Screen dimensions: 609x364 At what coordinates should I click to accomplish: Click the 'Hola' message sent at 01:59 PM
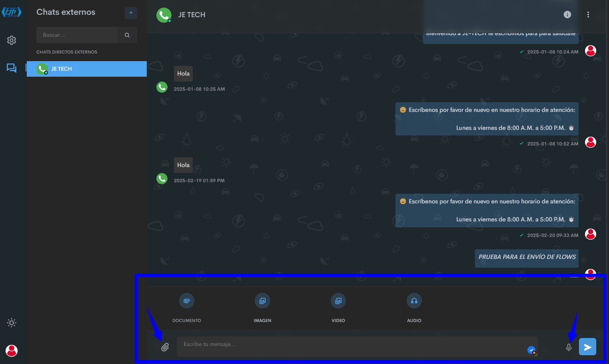[184, 165]
